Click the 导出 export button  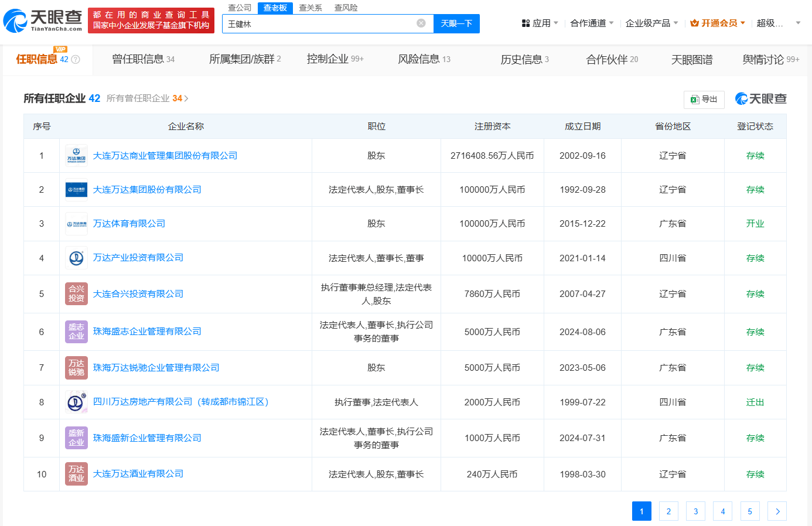pyautogui.click(x=704, y=100)
